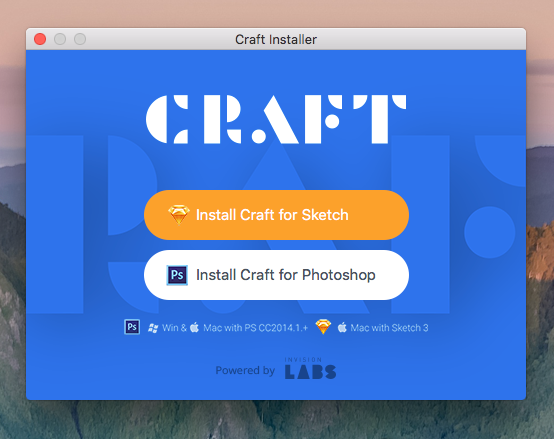554x439 pixels.
Task: Click the small Sketch diamond in requirements line
Action: (x=323, y=326)
